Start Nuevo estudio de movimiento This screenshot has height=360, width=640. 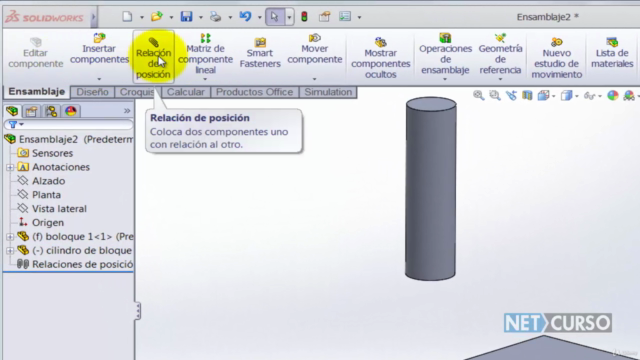tap(556, 57)
